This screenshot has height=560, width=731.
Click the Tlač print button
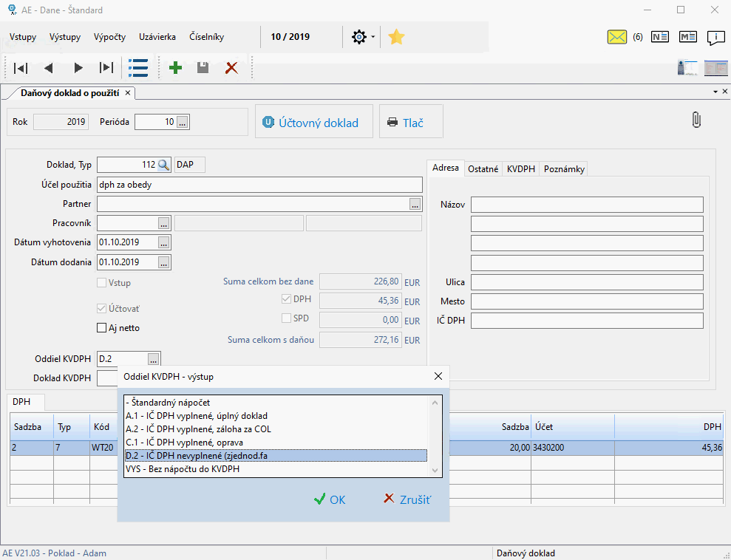click(411, 123)
